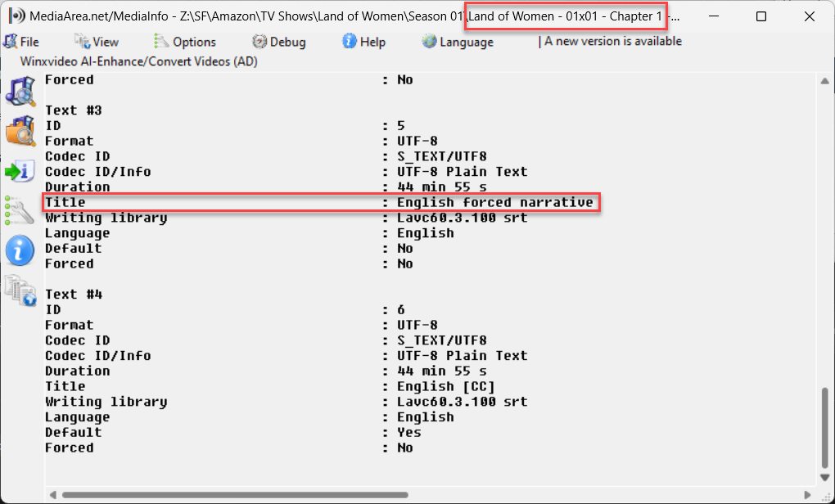Viewport: 835px width, 504px height.
Task: Click the horizontal scrollbar right arrow
Action: pos(808,495)
